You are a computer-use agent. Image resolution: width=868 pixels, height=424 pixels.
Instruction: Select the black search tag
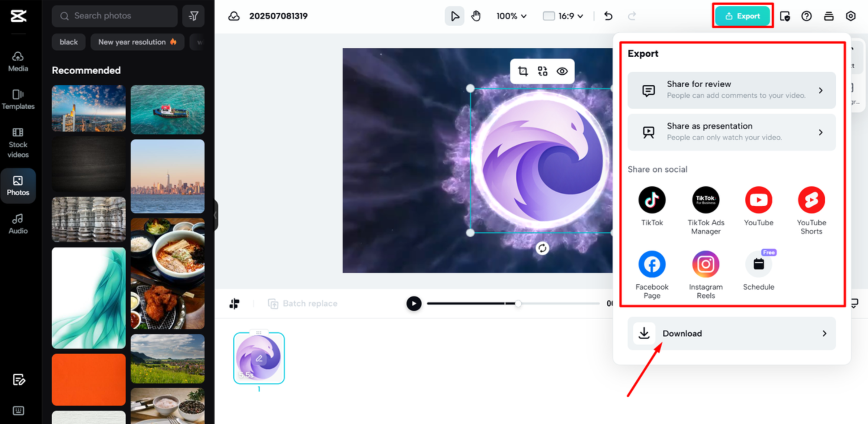point(69,42)
